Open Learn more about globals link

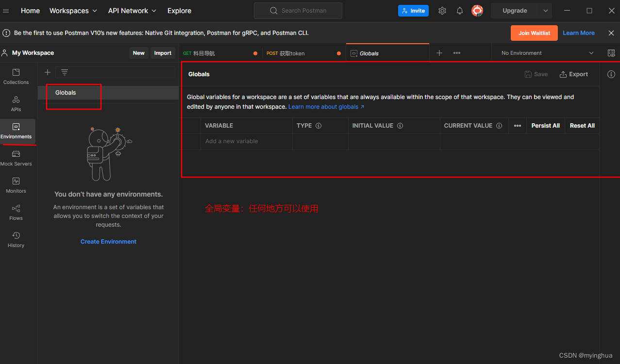pos(326,107)
